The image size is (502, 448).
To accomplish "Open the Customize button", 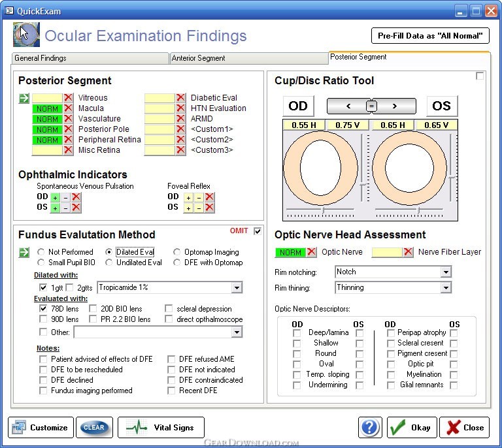I will click(41, 427).
